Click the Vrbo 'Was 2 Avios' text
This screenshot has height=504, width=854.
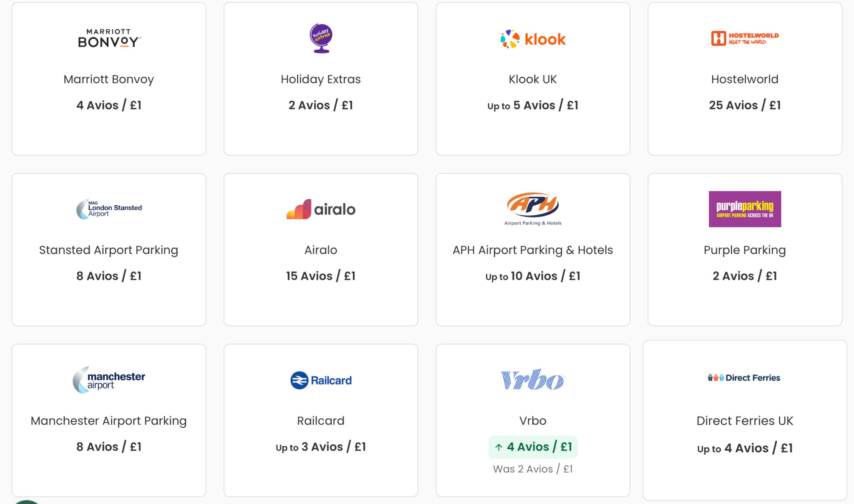click(x=533, y=469)
